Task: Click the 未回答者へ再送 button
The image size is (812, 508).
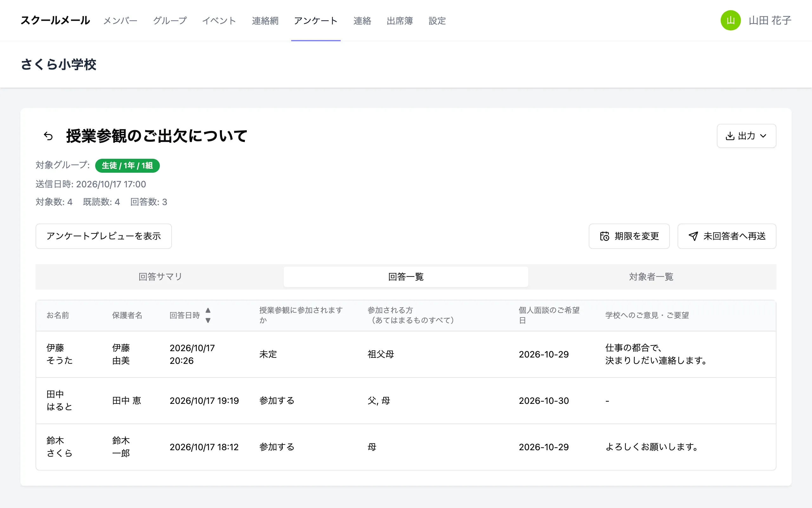Action: click(727, 236)
